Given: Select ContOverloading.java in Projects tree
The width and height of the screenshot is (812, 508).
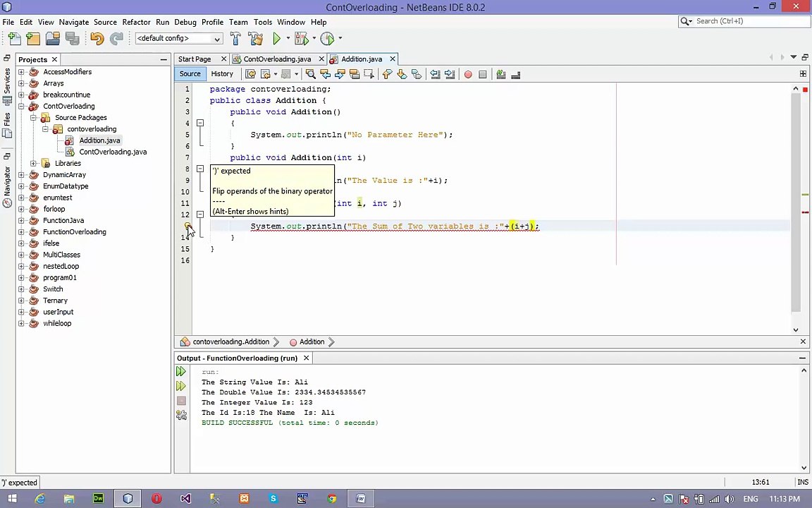Looking at the screenshot, I should (113, 152).
